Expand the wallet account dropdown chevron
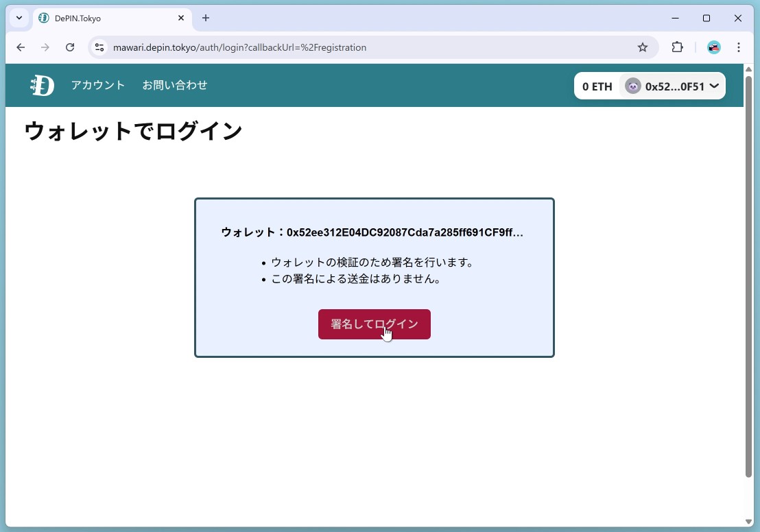 coord(714,86)
